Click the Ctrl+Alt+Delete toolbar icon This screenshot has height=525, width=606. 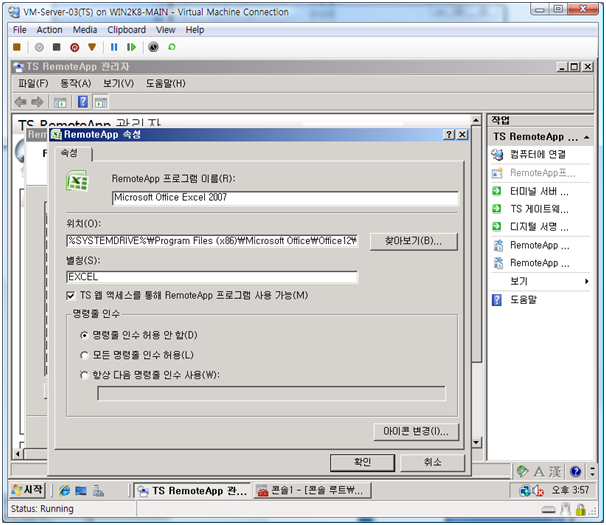(17, 47)
